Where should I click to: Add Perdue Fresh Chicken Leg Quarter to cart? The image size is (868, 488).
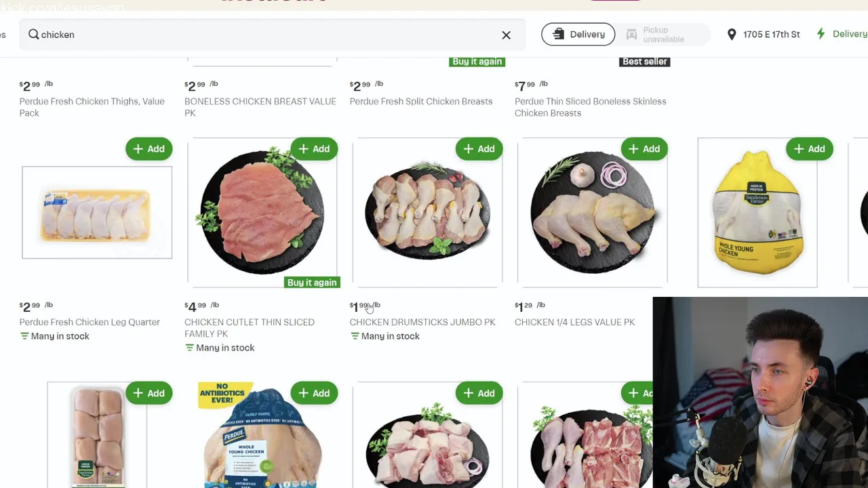tap(149, 149)
